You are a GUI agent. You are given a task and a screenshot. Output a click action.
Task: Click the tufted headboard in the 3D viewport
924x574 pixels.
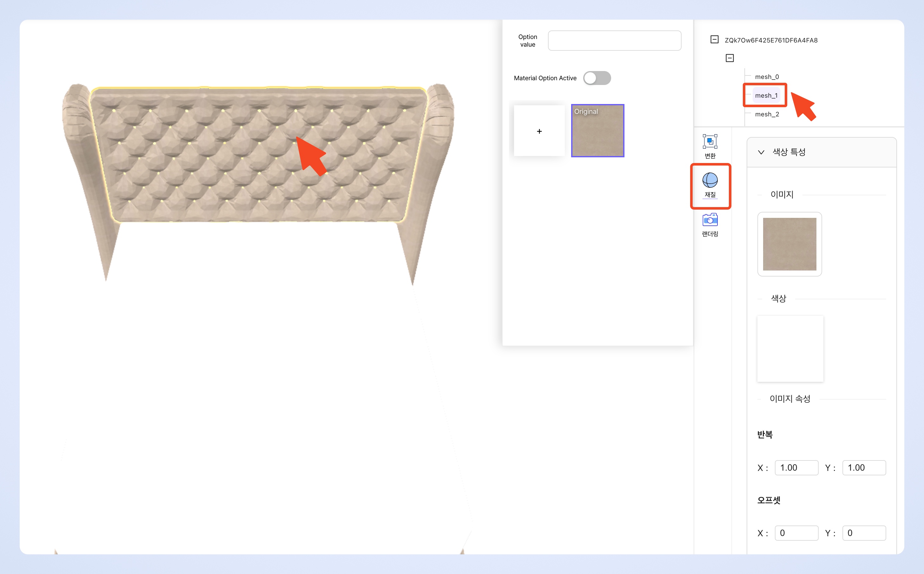point(228,160)
